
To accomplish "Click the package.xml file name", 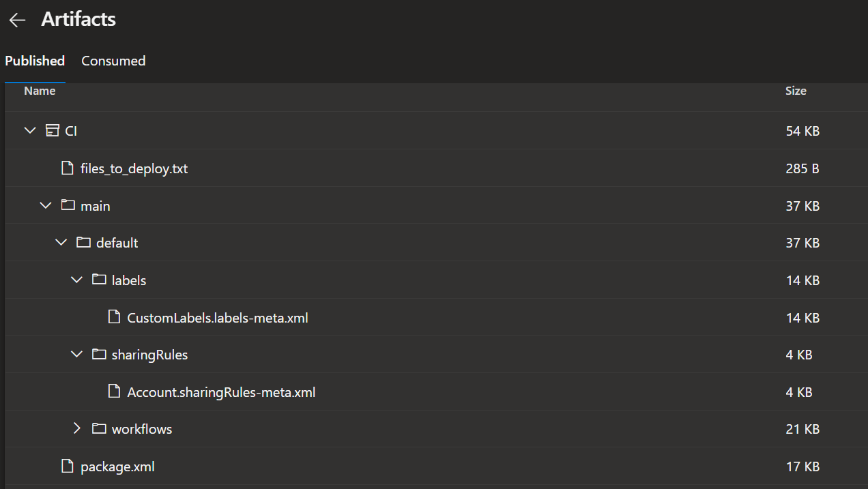I will click(x=116, y=465).
